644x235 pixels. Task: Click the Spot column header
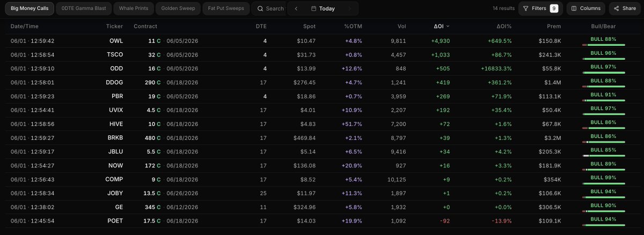coord(309,26)
